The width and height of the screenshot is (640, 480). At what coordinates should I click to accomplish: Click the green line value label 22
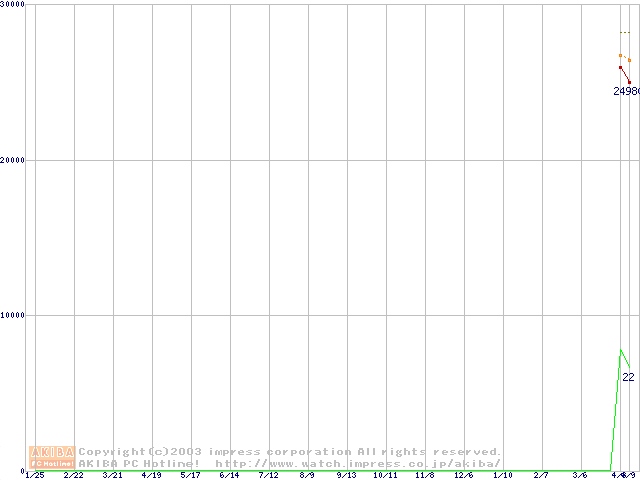tap(628, 377)
